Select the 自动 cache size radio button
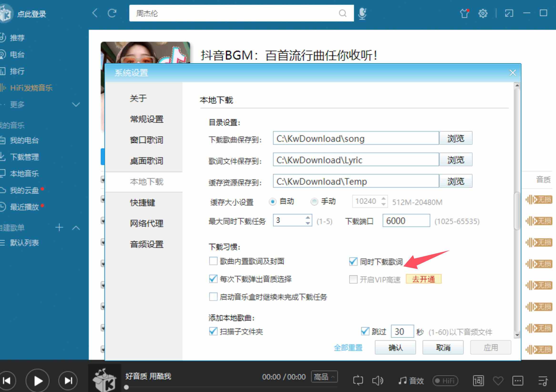 pyautogui.click(x=273, y=201)
